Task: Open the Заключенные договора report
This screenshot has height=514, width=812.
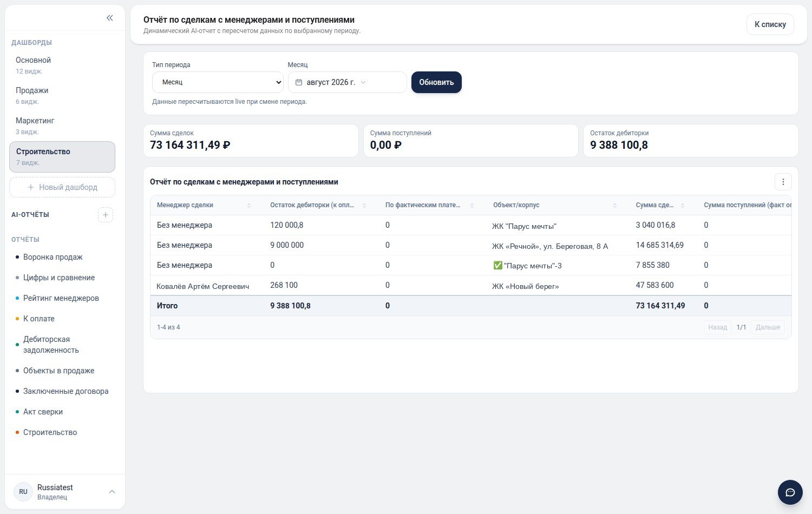Action: tap(66, 391)
